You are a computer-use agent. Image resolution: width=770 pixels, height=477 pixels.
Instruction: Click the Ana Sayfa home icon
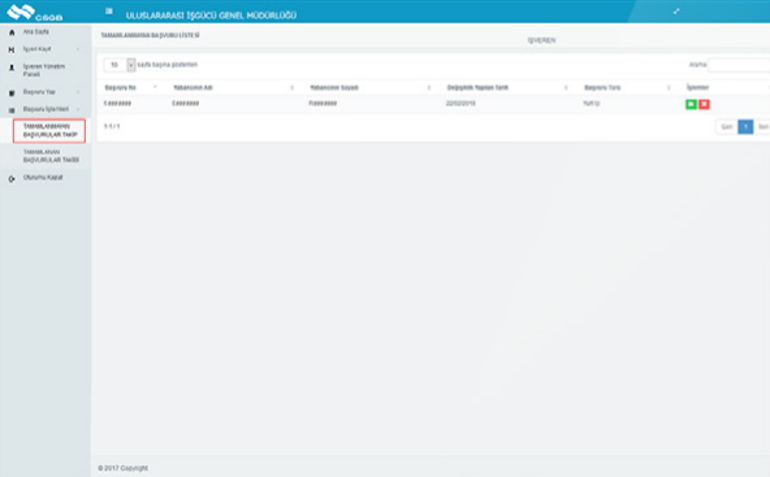(11, 32)
